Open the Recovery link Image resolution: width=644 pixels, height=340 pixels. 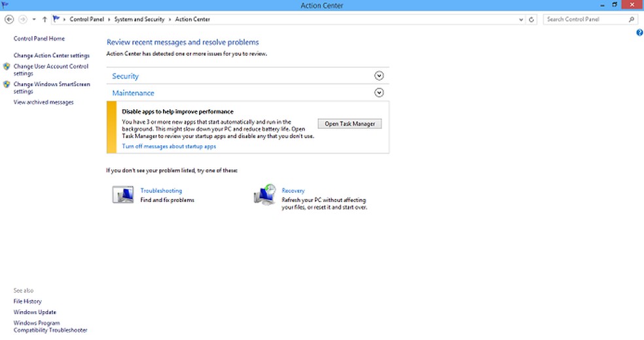pos(293,191)
